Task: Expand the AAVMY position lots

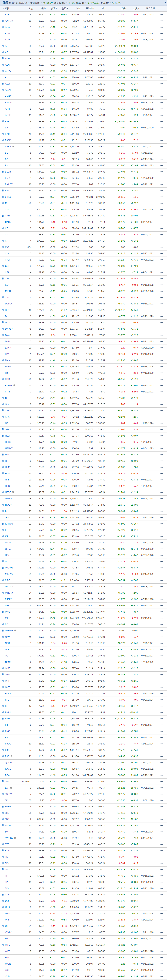Action: (3, 21)
